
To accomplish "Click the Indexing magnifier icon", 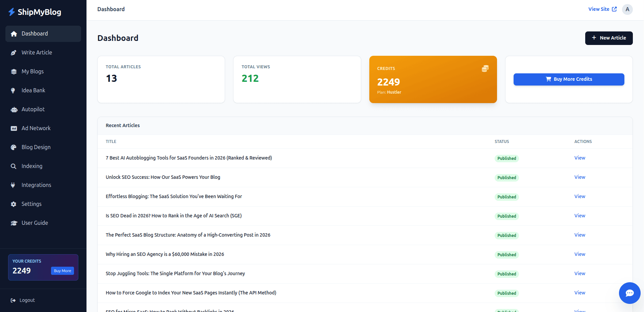I will coord(14,166).
